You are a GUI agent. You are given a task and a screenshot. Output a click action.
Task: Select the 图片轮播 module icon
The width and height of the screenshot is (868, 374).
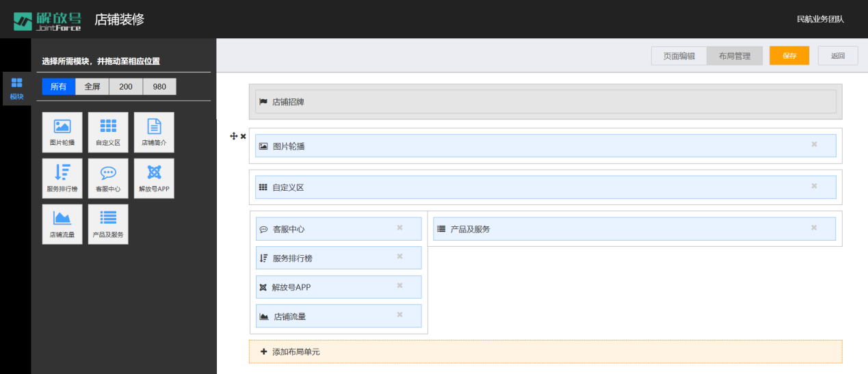tap(62, 132)
